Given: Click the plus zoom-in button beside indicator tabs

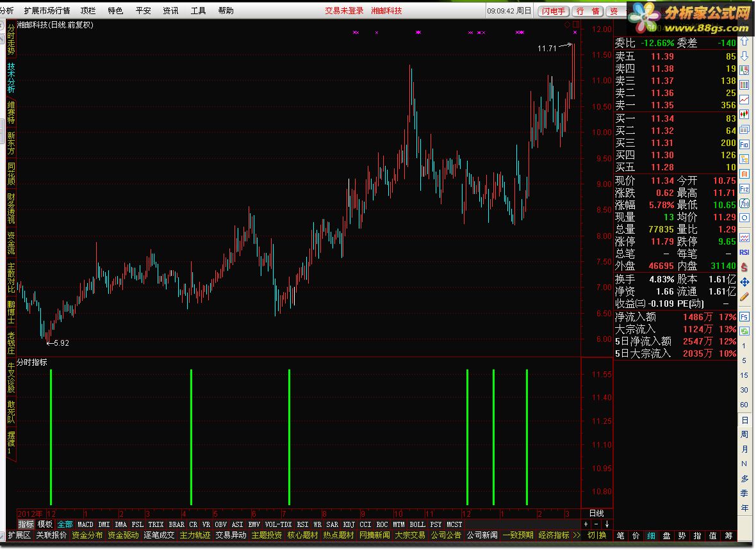Looking at the screenshot, I should point(586,524).
